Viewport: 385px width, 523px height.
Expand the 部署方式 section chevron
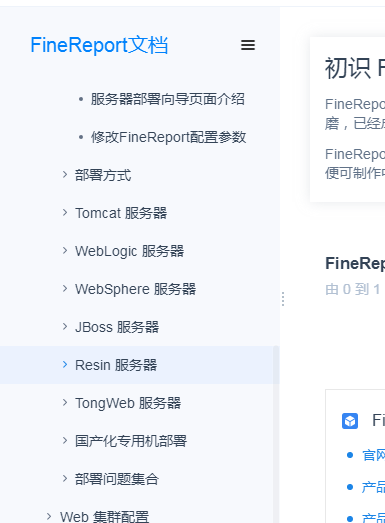(x=65, y=174)
